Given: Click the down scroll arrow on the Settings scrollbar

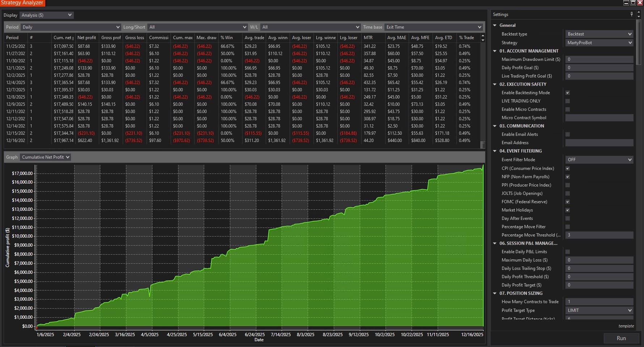Looking at the screenshot, I should point(639,17).
